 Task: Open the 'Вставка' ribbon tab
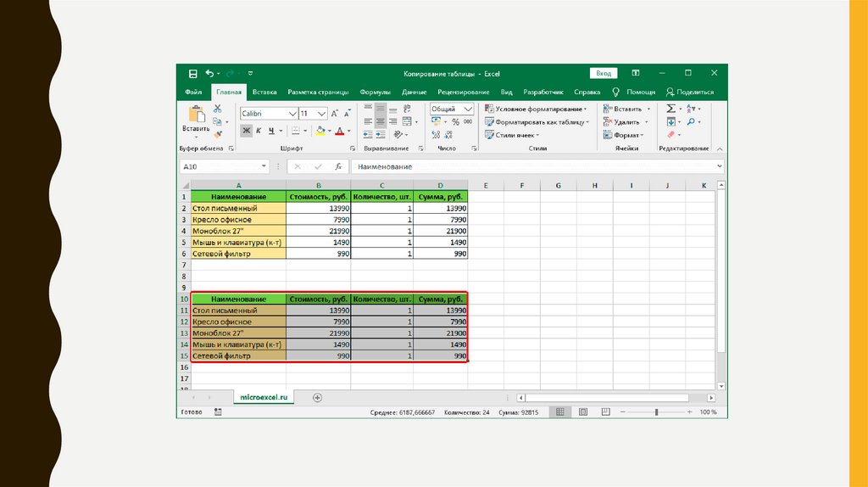tap(264, 92)
